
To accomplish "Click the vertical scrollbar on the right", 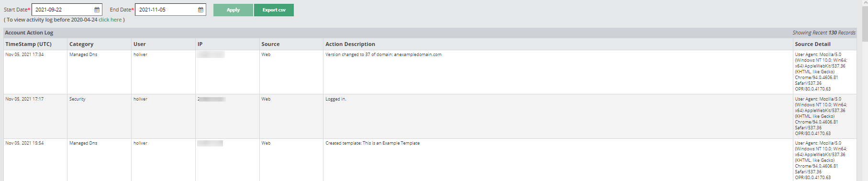I will click(x=865, y=90).
